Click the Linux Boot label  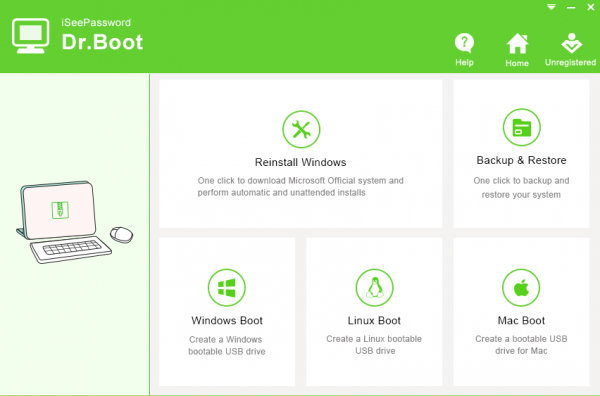click(374, 320)
